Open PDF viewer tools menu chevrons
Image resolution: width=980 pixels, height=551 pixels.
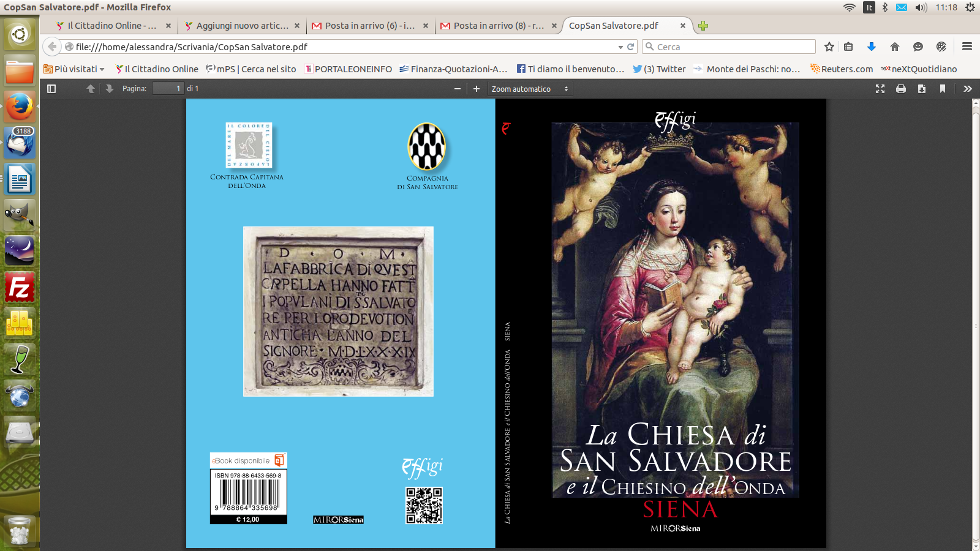[x=968, y=89]
